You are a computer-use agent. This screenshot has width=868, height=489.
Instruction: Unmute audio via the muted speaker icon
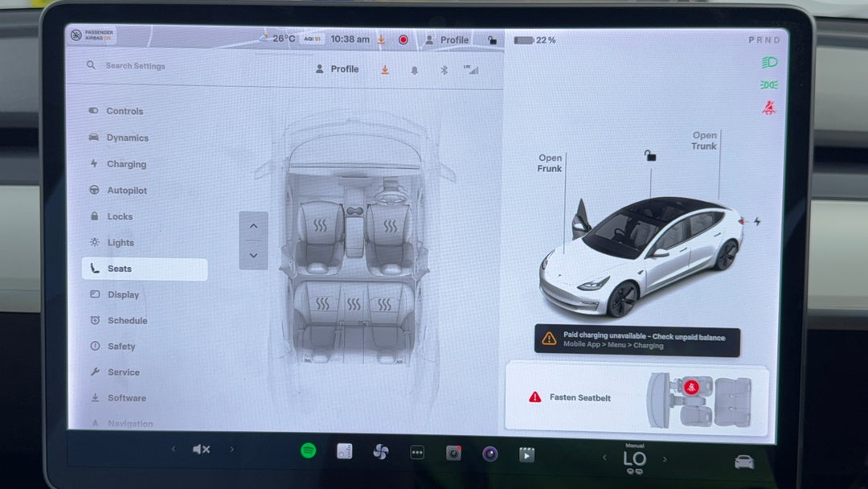(x=201, y=450)
